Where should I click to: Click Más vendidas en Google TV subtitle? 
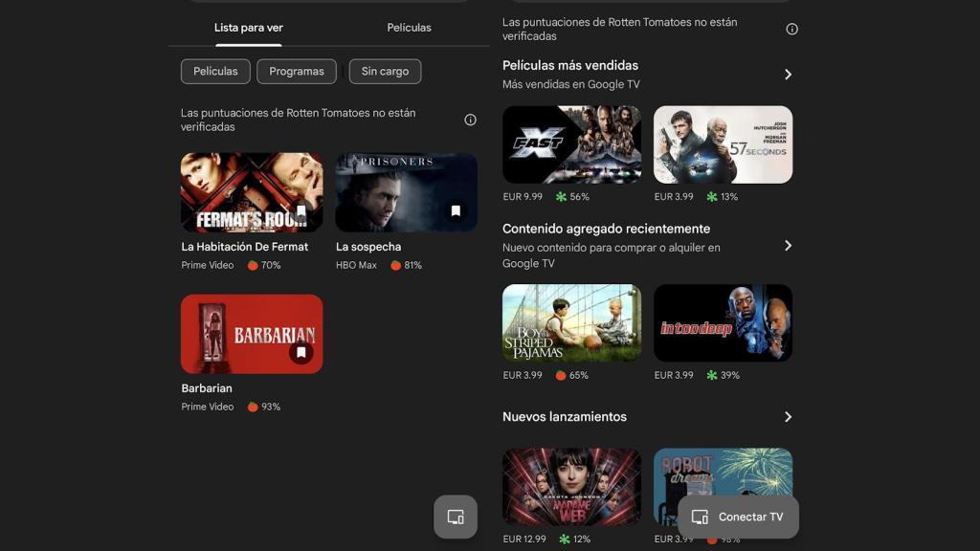point(570,84)
